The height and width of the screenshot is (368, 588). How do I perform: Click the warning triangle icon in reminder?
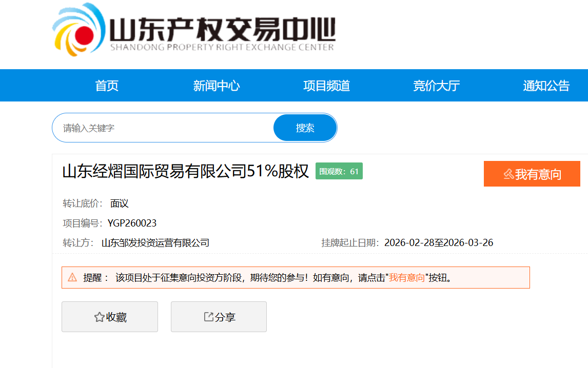(72, 277)
